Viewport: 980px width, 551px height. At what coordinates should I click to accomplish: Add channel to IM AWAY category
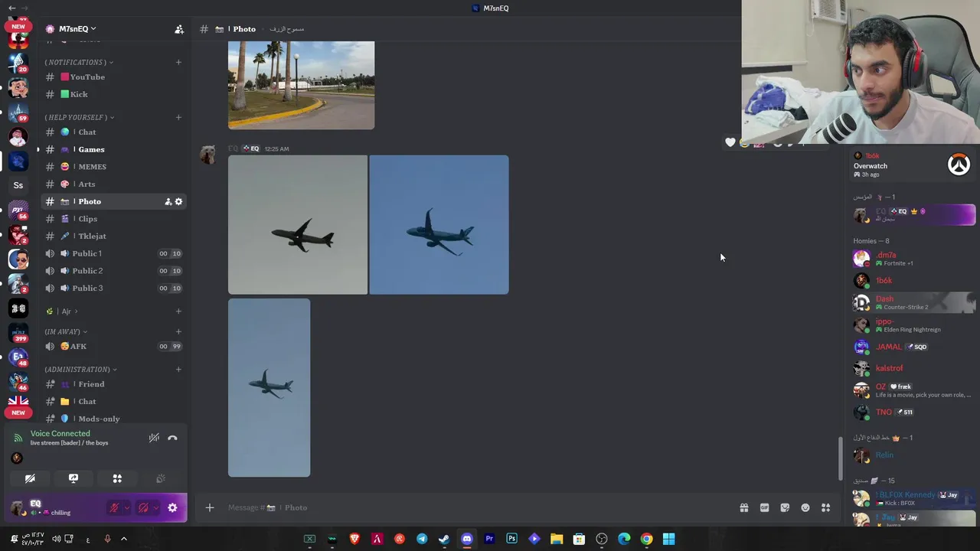(178, 331)
